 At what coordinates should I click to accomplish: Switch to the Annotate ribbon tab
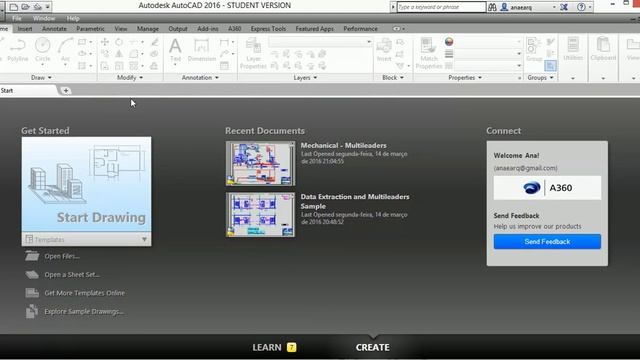(54, 29)
